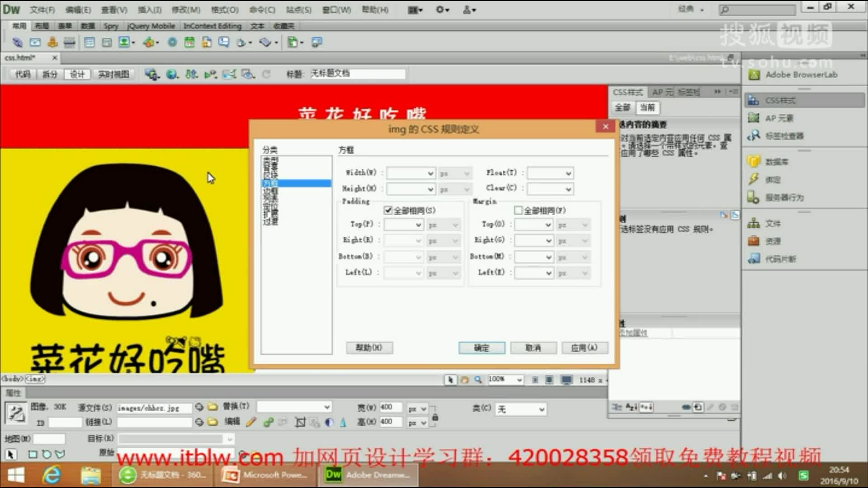Check 全部相同 under Margin in the dialog
Image resolution: width=868 pixels, height=488 pixels.
(x=518, y=210)
